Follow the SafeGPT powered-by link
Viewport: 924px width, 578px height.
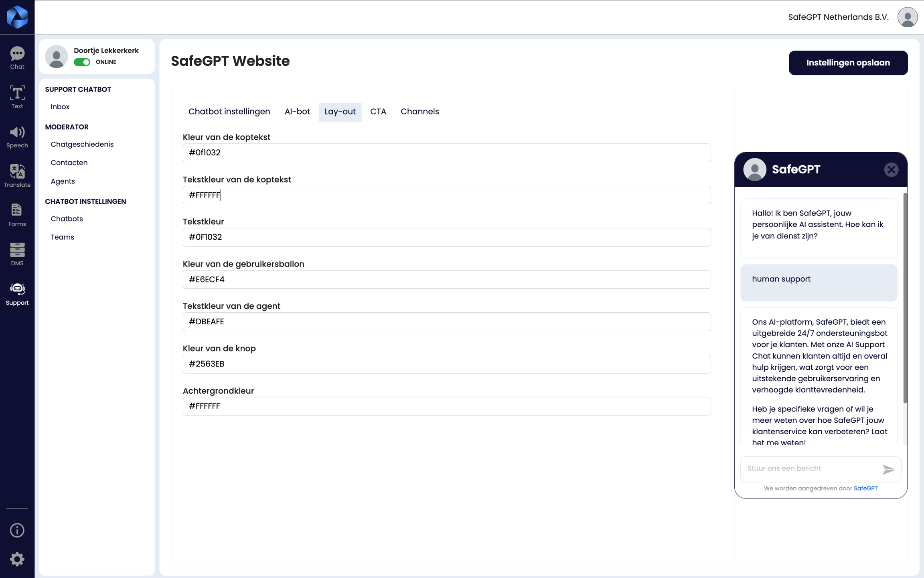point(865,488)
